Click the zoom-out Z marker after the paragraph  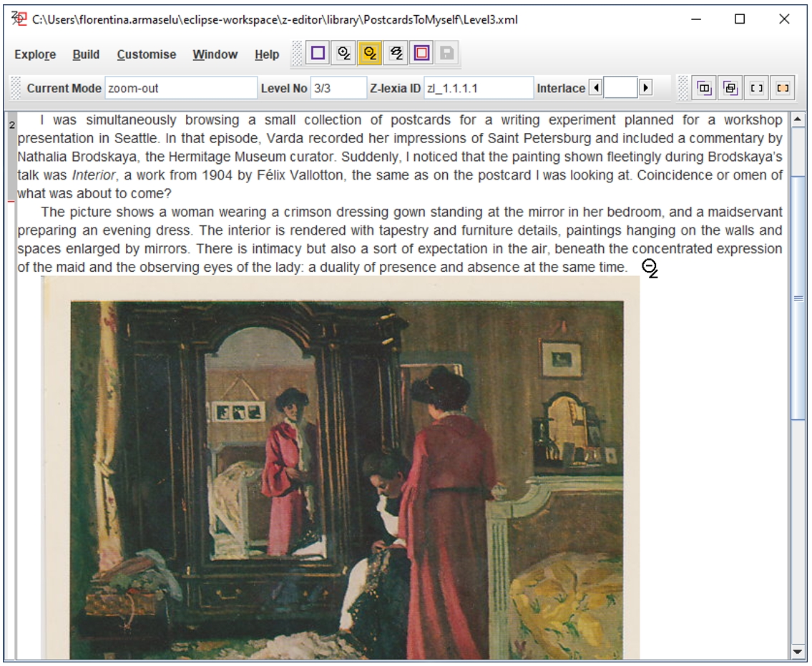(x=650, y=268)
